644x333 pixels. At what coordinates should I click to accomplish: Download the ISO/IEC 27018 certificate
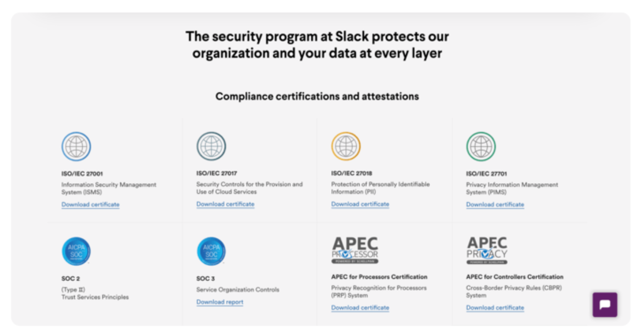coord(360,204)
